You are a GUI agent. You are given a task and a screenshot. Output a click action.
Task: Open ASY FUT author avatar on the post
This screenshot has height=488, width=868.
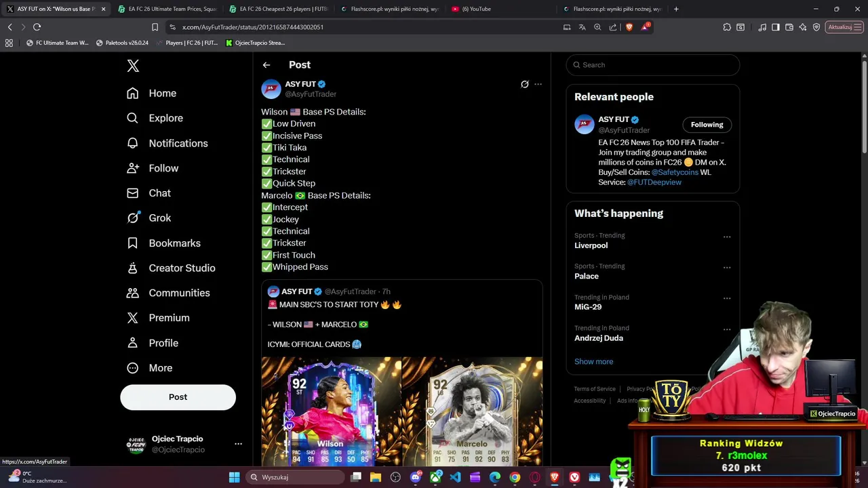[x=271, y=89]
